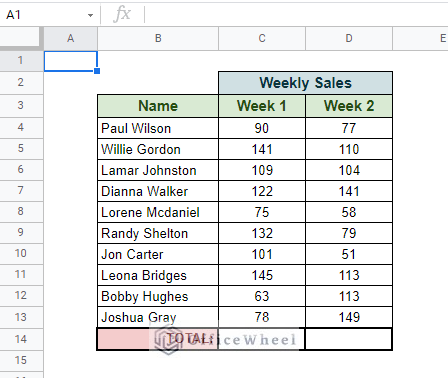Select column A header
Viewport: 448px width, 378px height.
(x=71, y=39)
